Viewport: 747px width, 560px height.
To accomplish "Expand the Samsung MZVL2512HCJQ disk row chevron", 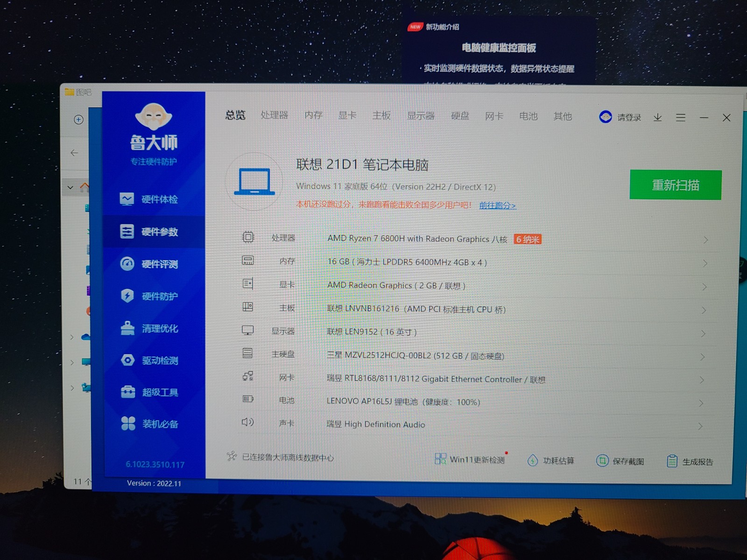I will click(703, 357).
